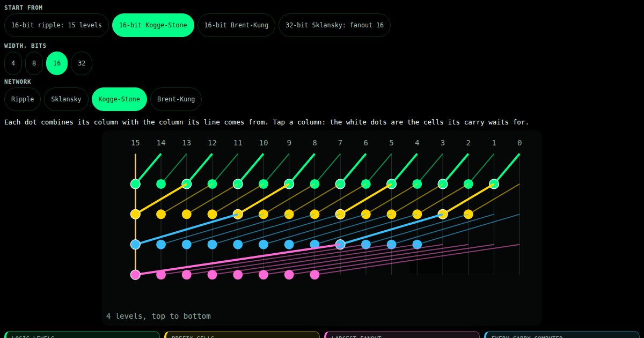Viewport: 644px width, 338px height.
Task: Click the green level-1 dot in column 14
Action: (x=161, y=184)
